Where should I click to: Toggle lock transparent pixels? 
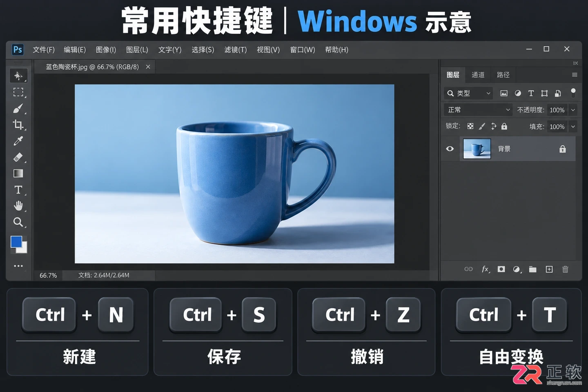470,126
